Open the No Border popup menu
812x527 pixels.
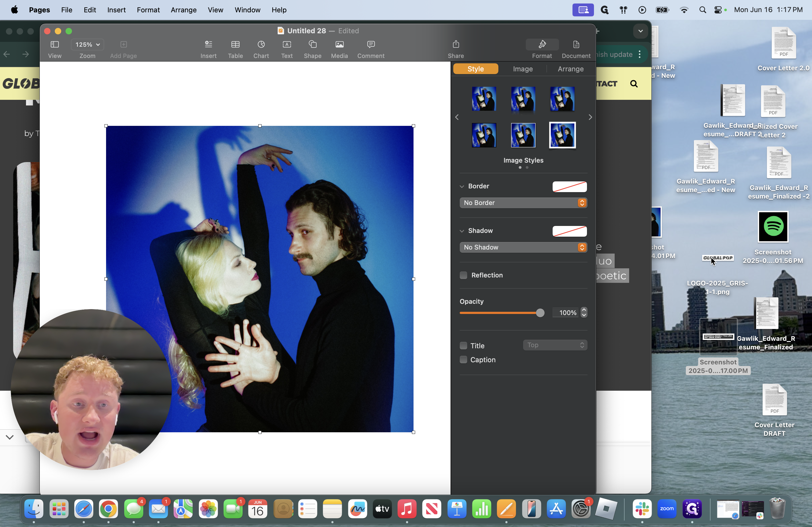click(523, 203)
